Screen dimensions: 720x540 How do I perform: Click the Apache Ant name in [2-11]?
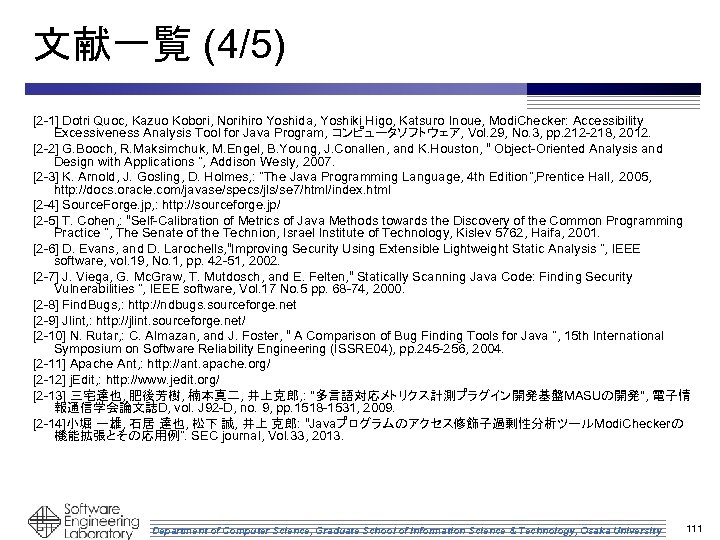pyautogui.click(x=103, y=364)
